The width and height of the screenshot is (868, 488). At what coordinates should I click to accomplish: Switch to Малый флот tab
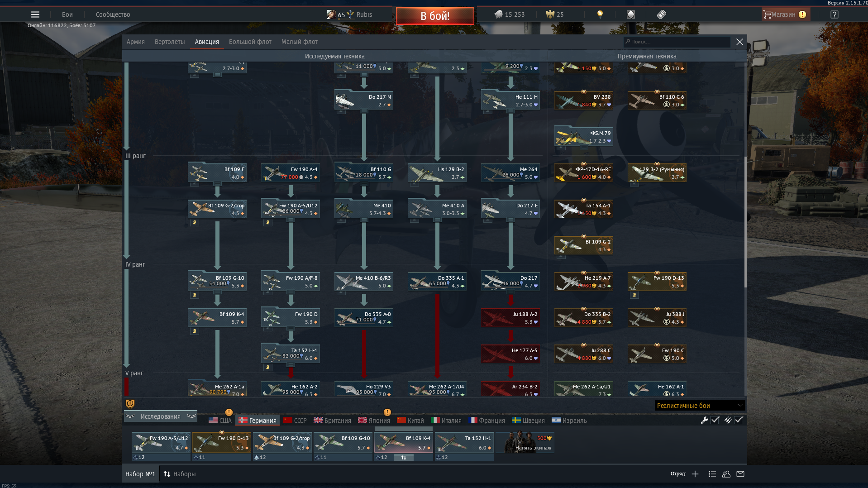[x=300, y=42]
